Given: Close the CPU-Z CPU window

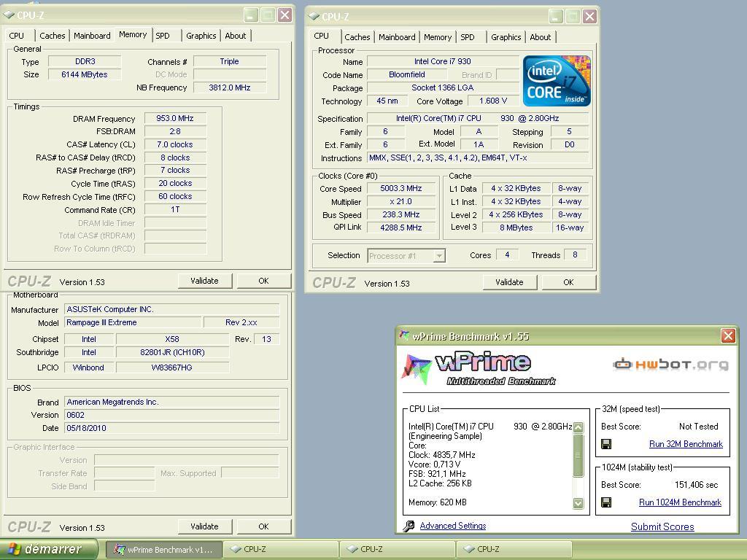Looking at the screenshot, I should pos(589,16).
